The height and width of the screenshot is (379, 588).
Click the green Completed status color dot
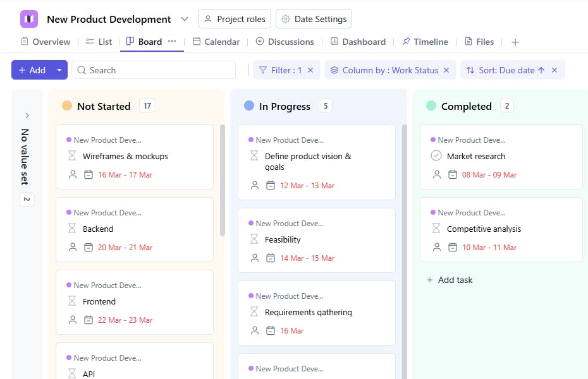pyautogui.click(x=431, y=105)
